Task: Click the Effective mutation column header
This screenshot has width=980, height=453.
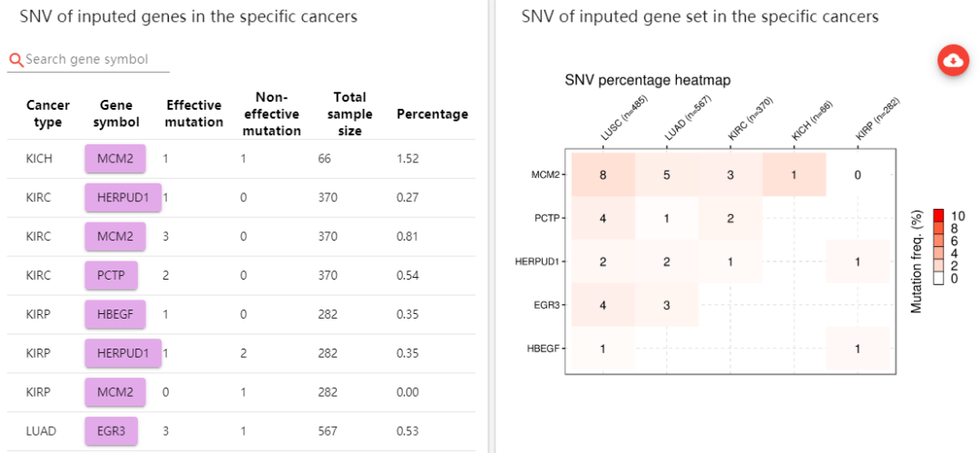Action: tap(194, 113)
